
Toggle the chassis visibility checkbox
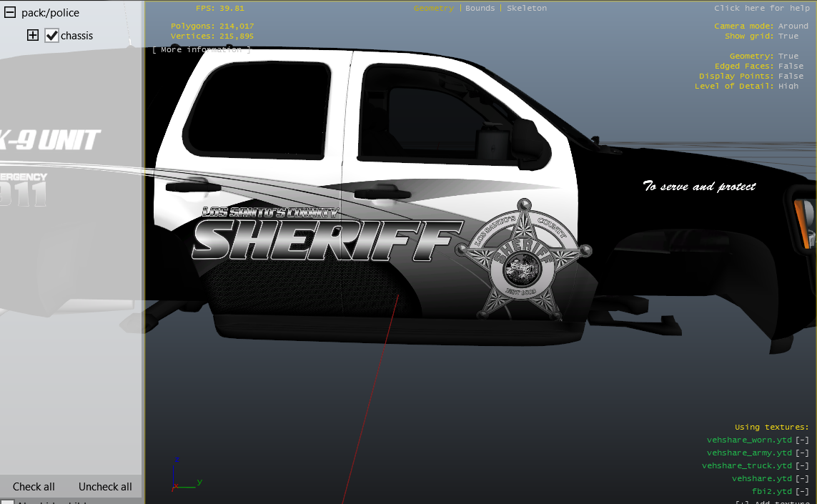click(x=51, y=36)
